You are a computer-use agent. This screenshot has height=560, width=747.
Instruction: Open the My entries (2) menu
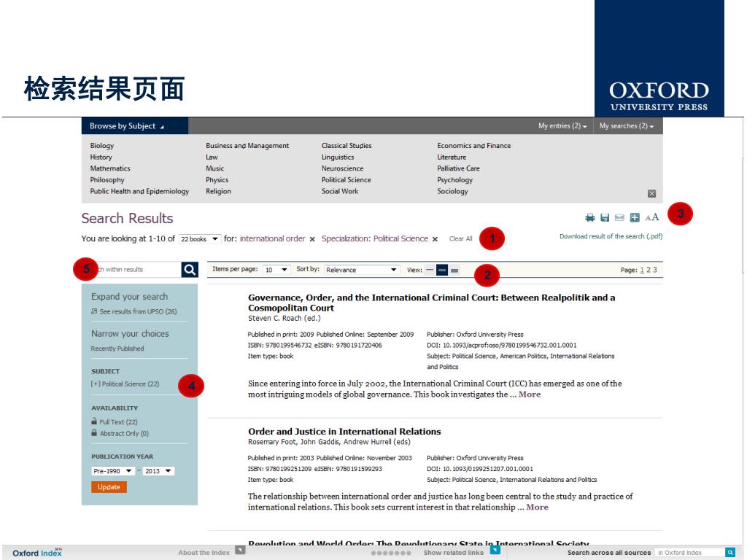tap(562, 125)
